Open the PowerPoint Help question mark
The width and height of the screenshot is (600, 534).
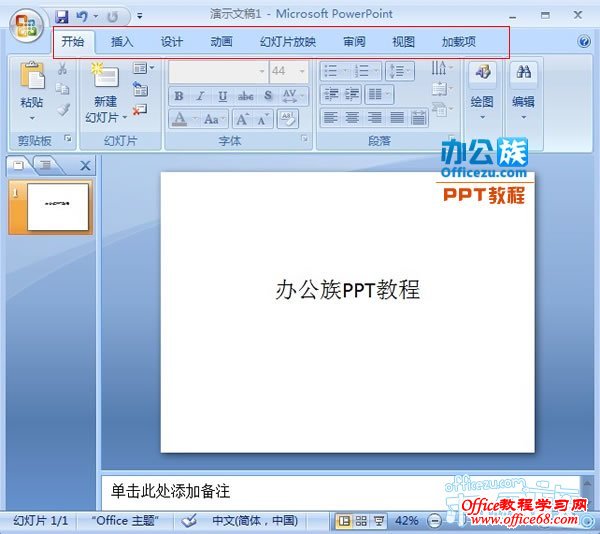(x=584, y=41)
